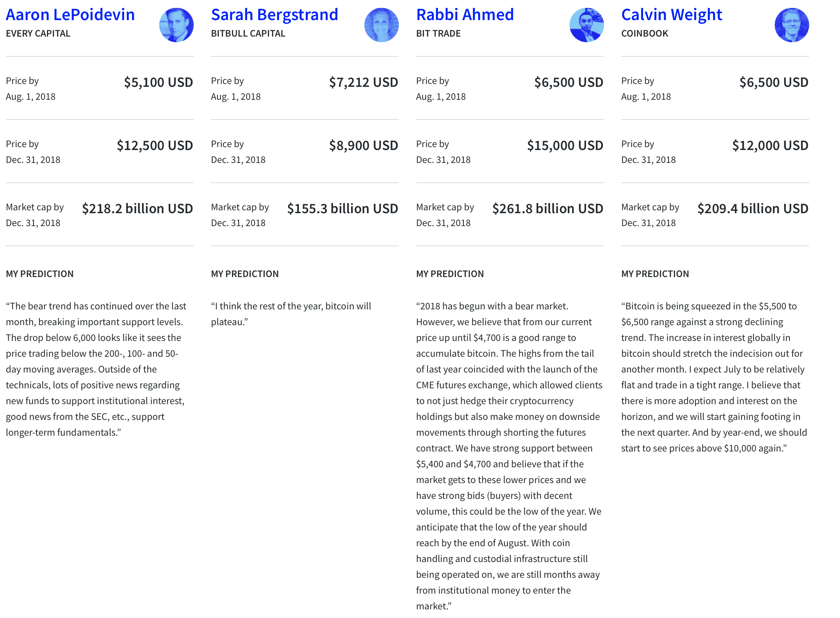Select the BITBULL CAPITAL company label
Image resolution: width=840 pixels, height=618 pixels.
[248, 34]
